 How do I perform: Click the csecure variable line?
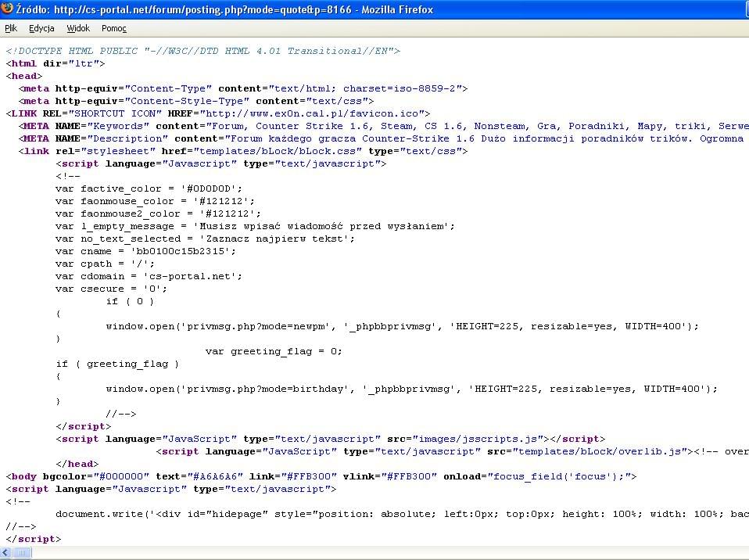[111, 289]
